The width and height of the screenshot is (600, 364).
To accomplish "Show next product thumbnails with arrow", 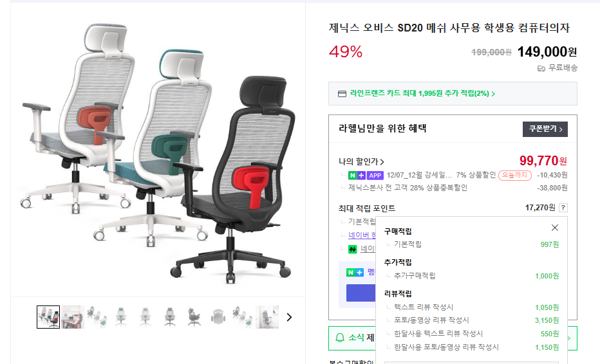I will 289,317.
